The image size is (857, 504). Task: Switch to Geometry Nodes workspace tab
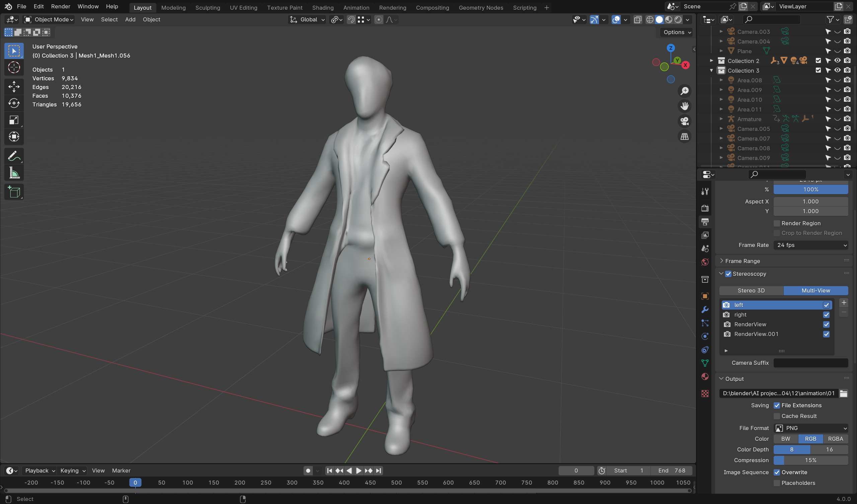click(480, 7)
